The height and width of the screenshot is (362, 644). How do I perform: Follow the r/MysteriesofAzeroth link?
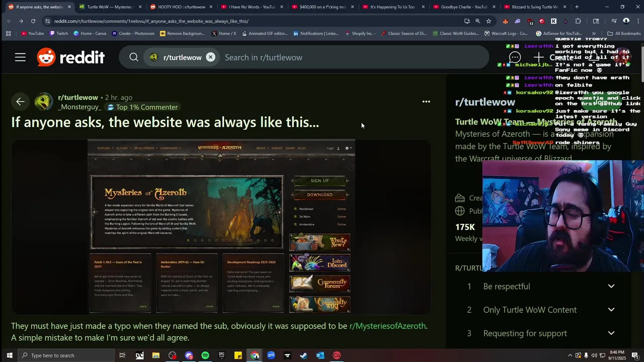click(387, 326)
